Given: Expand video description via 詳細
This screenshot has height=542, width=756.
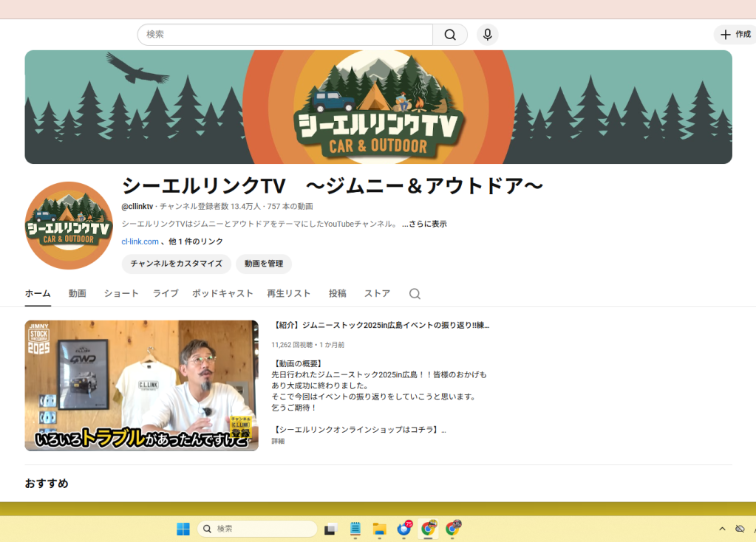Looking at the screenshot, I should click(x=278, y=441).
